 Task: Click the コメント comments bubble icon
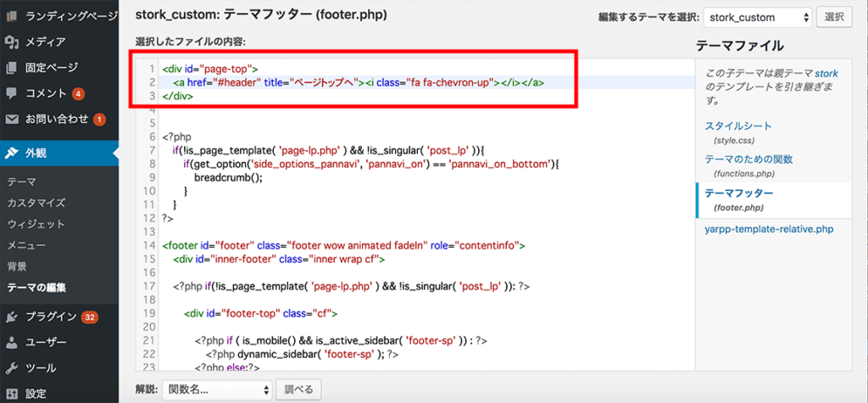pyautogui.click(x=12, y=92)
